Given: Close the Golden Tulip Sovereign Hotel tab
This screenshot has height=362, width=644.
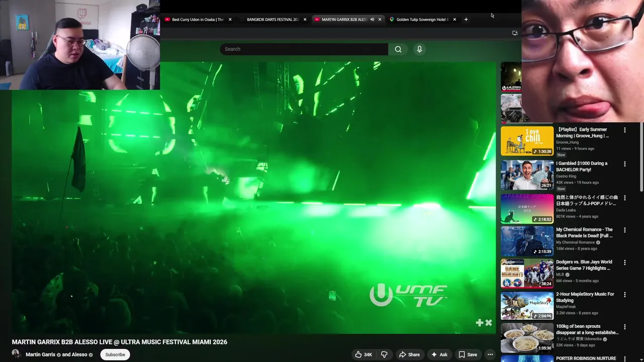Looking at the screenshot, I should pyautogui.click(x=454, y=20).
